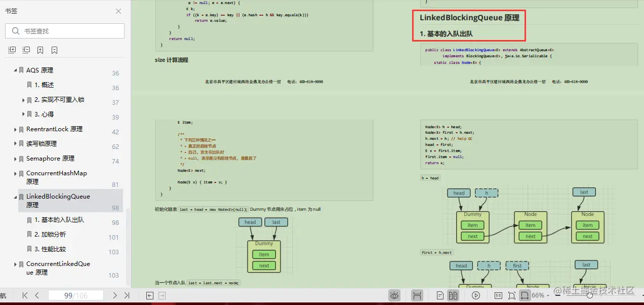Image resolution: width=644 pixels, height=305 pixels.
Task: Click the 书签查找 bookmark search field
Action: (x=65, y=31)
